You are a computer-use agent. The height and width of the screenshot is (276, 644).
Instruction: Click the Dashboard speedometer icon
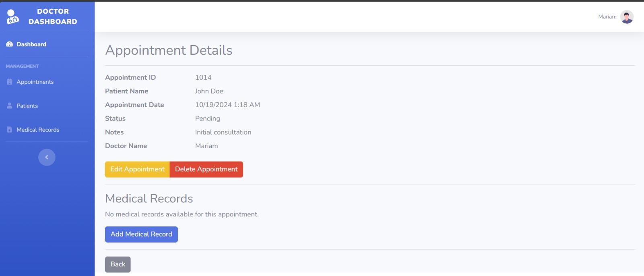pos(9,44)
